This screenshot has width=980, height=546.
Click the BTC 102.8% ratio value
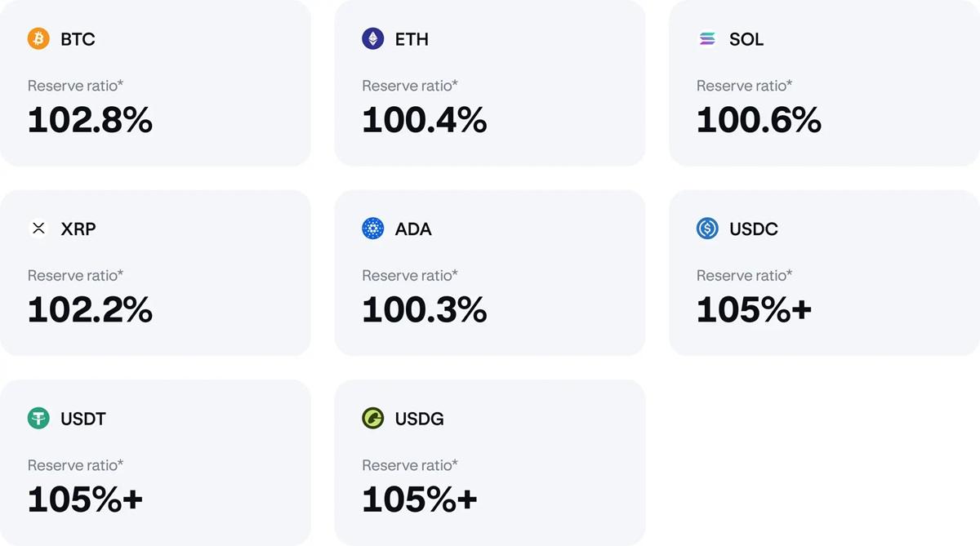pyautogui.click(x=90, y=120)
